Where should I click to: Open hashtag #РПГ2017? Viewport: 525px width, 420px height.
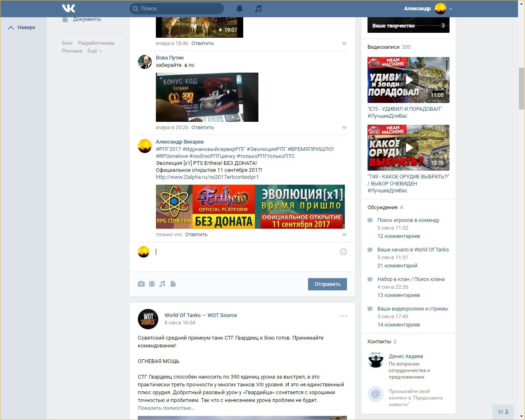click(x=169, y=149)
